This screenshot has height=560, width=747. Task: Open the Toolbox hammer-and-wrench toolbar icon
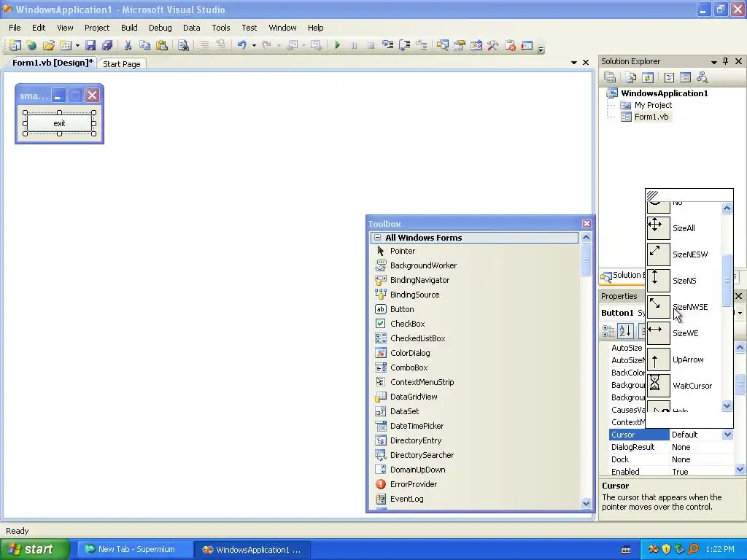[x=493, y=45]
